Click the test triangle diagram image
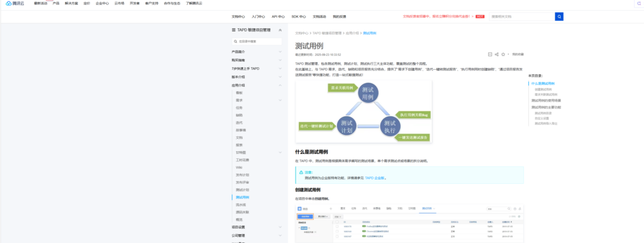The width and height of the screenshot is (644, 243). [364, 112]
